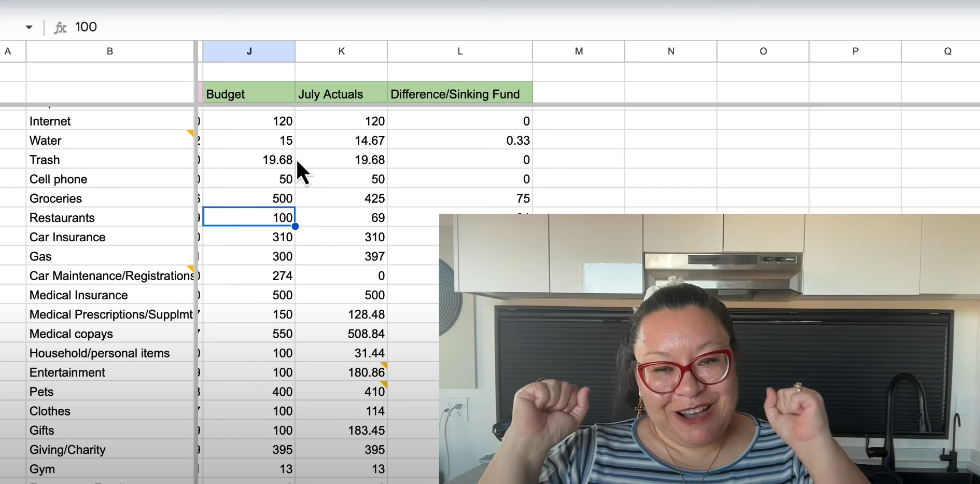Click the note marker on Entertainment actuals cell
This screenshot has height=484, width=980.
(x=383, y=366)
